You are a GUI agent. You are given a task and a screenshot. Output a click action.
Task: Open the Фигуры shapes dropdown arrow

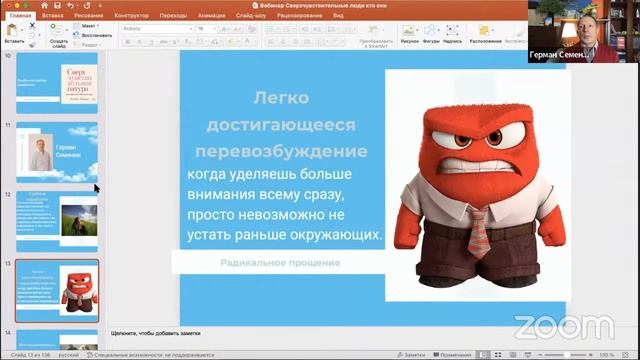pyautogui.click(x=438, y=30)
